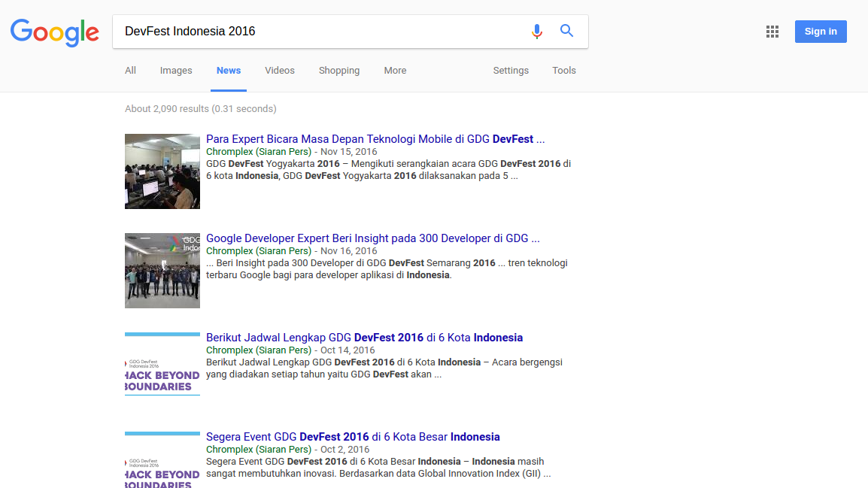Switch to the All results tab
The image size is (868, 488).
[x=130, y=71]
